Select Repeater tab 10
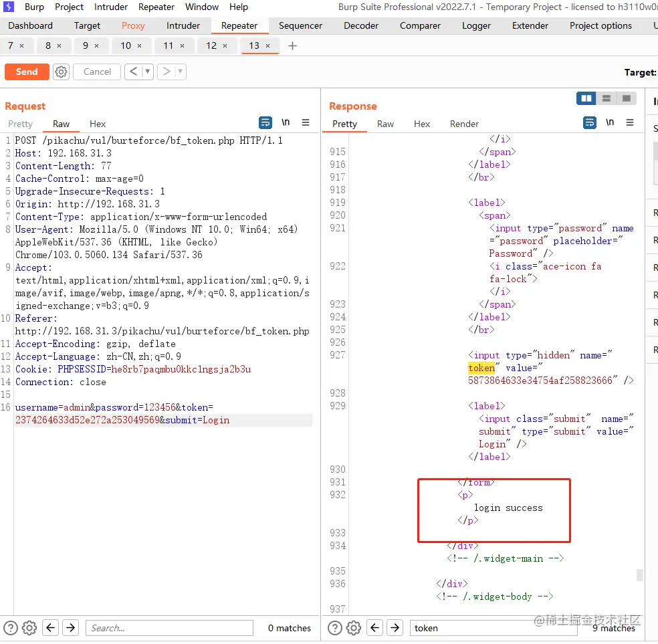 coord(126,45)
